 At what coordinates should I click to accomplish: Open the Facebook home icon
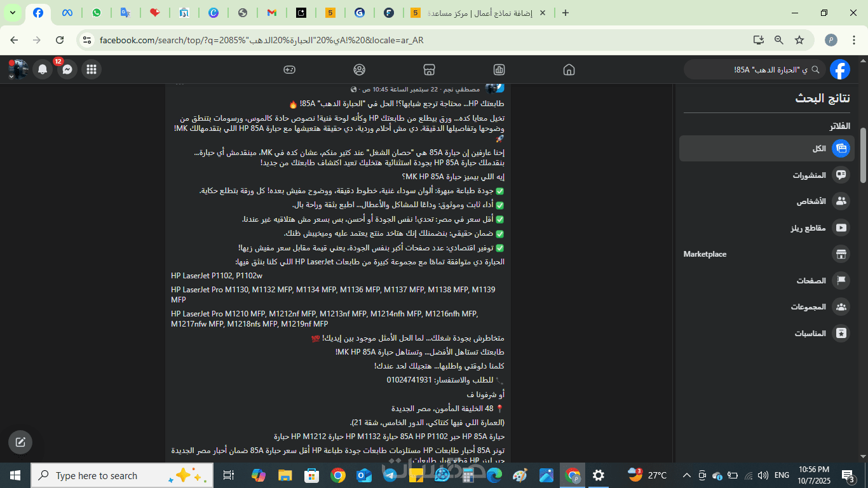point(569,69)
